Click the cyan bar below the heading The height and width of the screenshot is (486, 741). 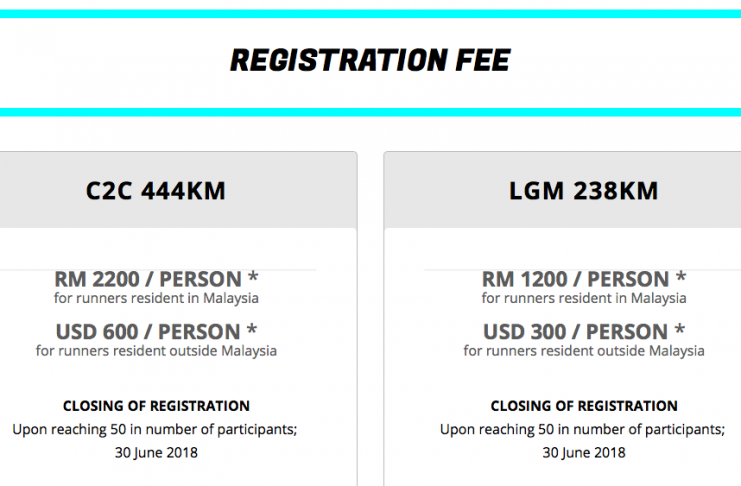(370, 112)
